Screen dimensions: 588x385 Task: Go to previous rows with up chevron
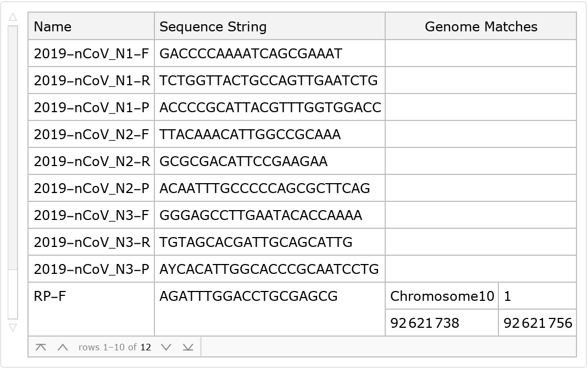63,347
